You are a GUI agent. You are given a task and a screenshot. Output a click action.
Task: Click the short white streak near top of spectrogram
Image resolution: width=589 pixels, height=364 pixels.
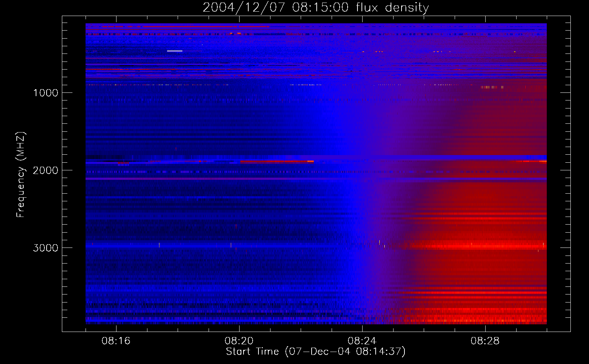click(x=175, y=51)
